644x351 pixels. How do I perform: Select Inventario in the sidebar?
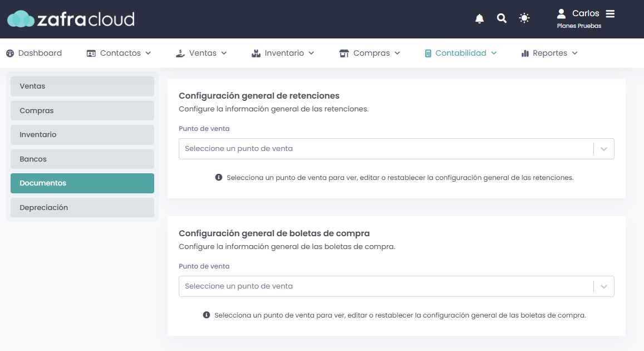click(82, 135)
